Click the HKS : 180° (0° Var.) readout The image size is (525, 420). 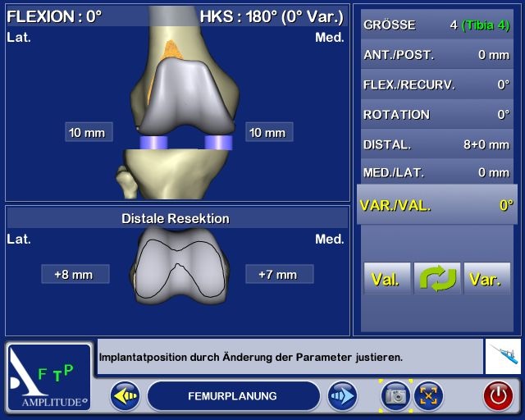pos(272,16)
